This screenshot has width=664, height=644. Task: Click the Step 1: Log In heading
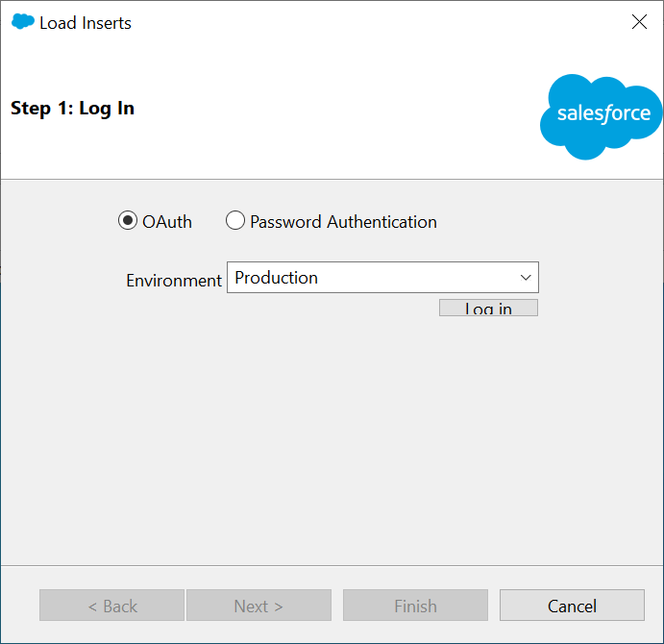[x=73, y=109]
